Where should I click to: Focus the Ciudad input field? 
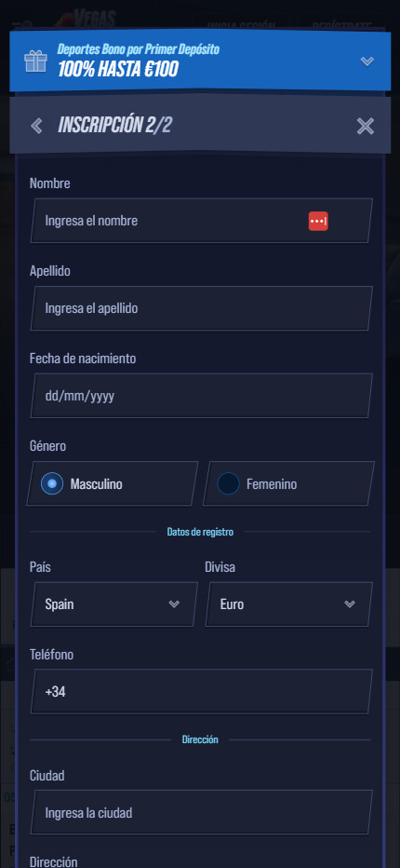(x=201, y=813)
